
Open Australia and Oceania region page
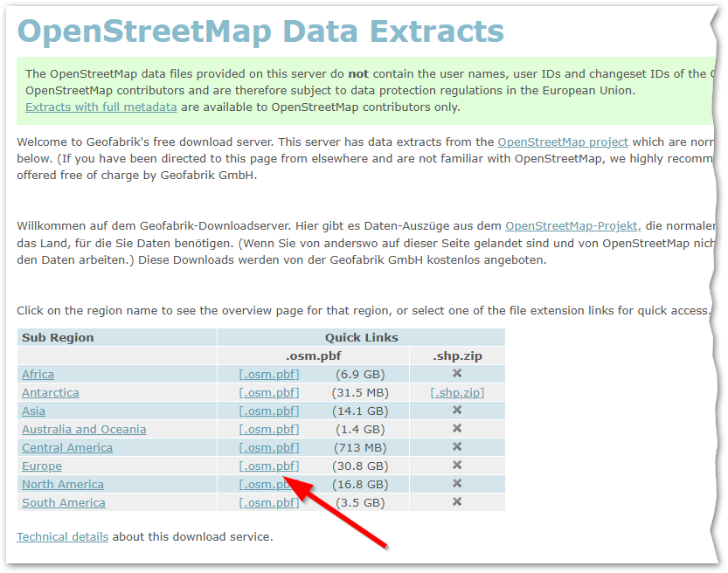[x=84, y=429]
